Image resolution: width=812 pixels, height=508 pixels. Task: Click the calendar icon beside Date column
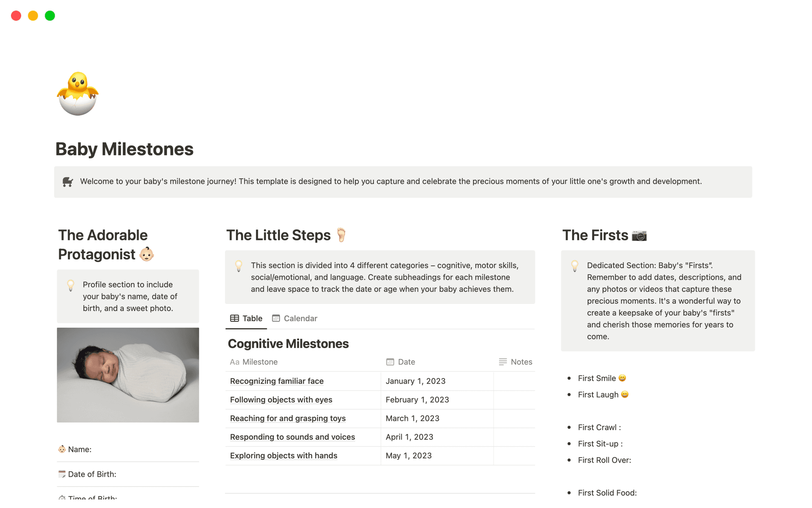[390, 362]
